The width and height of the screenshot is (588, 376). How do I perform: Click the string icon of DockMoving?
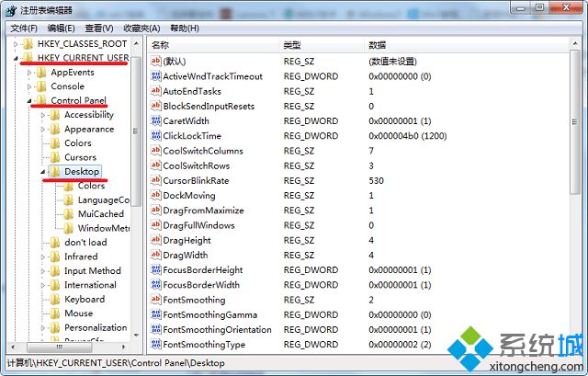tap(155, 195)
